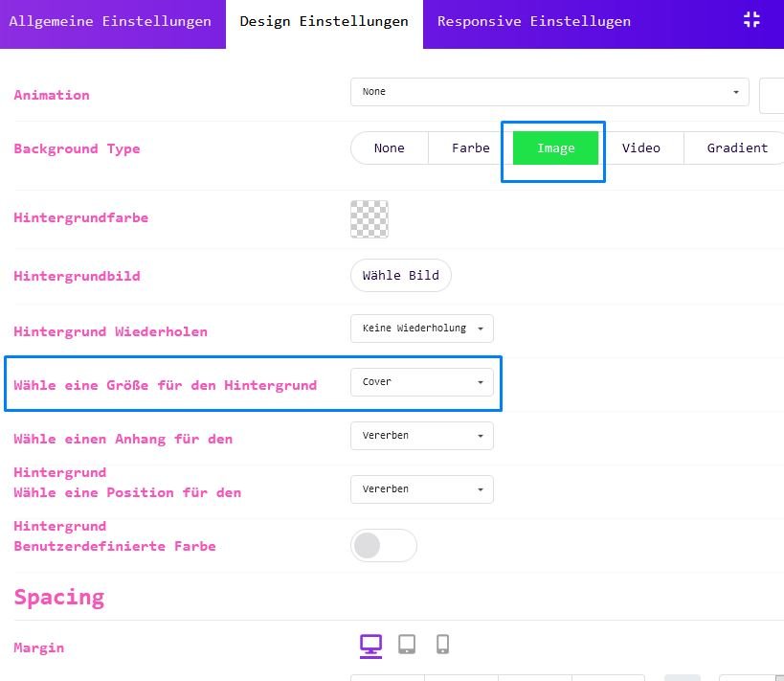Open the Hintergrundfarbe color swatch

coord(370,219)
